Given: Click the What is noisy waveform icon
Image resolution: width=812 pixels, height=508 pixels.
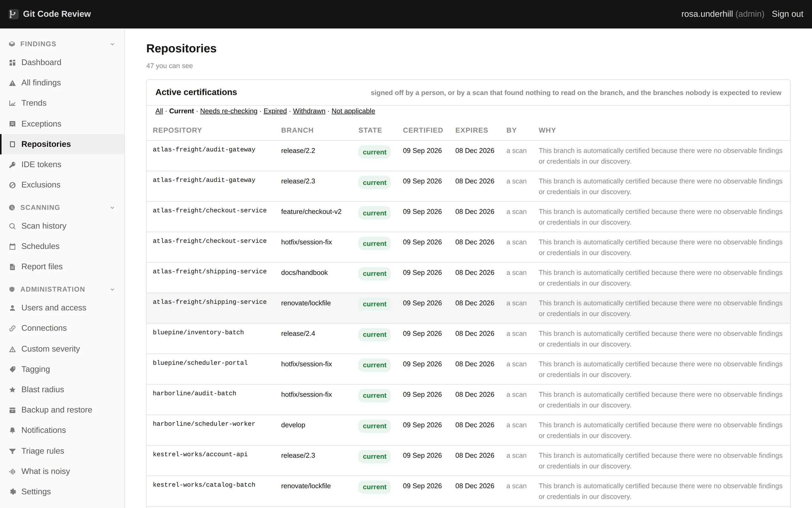Looking at the screenshot, I should tap(12, 471).
